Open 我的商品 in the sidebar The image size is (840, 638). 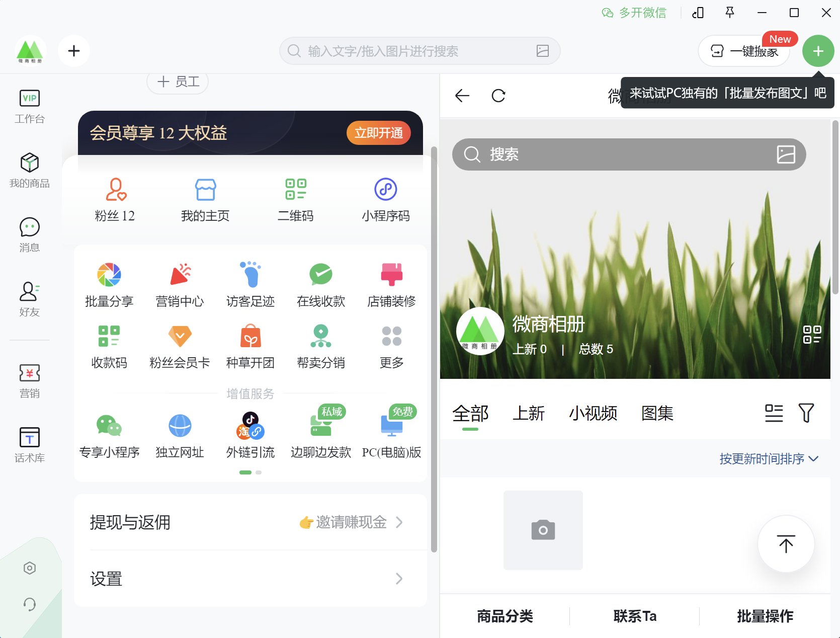click(30, 171)
